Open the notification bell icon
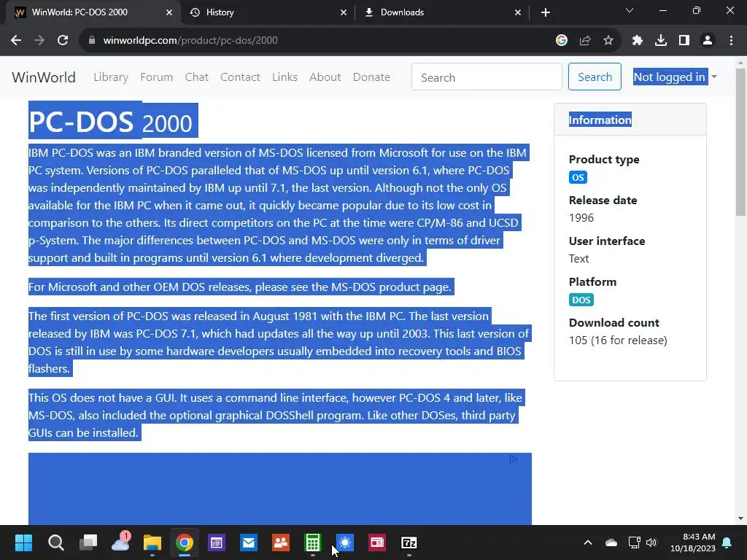Viewport: 747px width, 560px height. [x=727, y=542]
